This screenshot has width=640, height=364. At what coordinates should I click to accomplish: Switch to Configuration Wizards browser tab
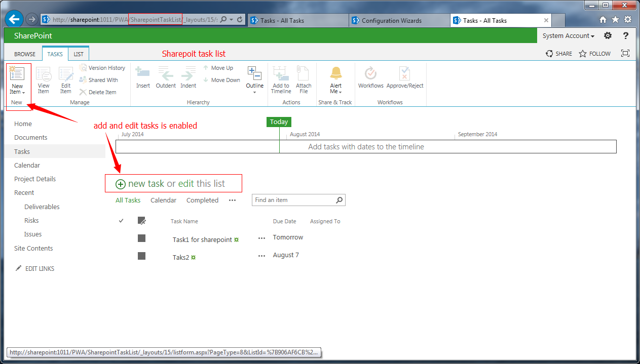[x=399, y=21]
